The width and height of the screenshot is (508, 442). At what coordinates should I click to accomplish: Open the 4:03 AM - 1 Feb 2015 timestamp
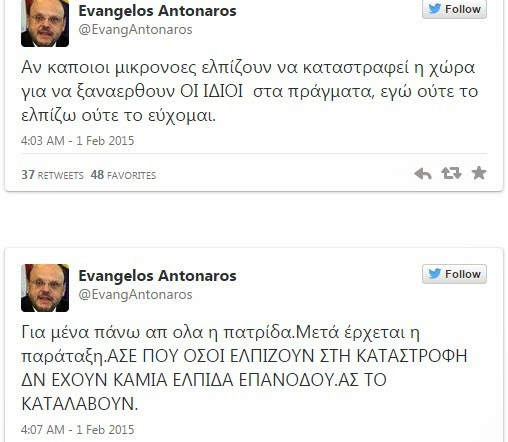pos(77,141)
